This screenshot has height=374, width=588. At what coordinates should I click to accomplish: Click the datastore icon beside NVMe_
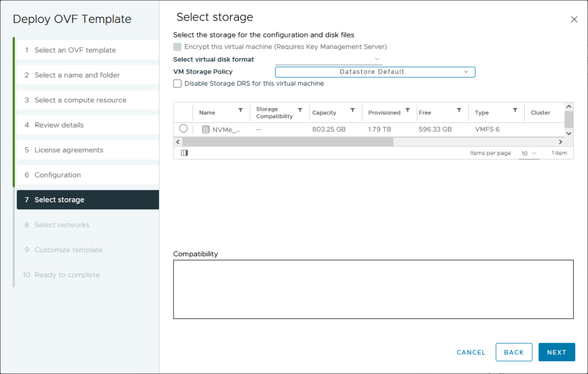point(206,129)
